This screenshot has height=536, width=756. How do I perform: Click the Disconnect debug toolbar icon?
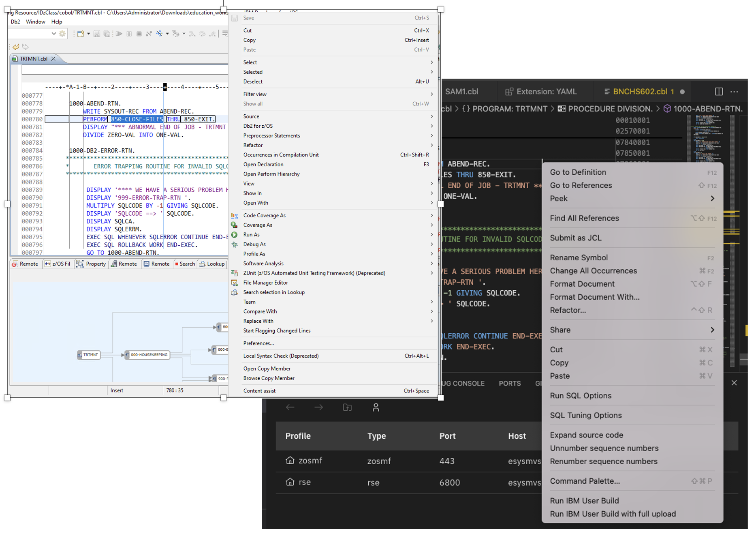tap(149, 34)
